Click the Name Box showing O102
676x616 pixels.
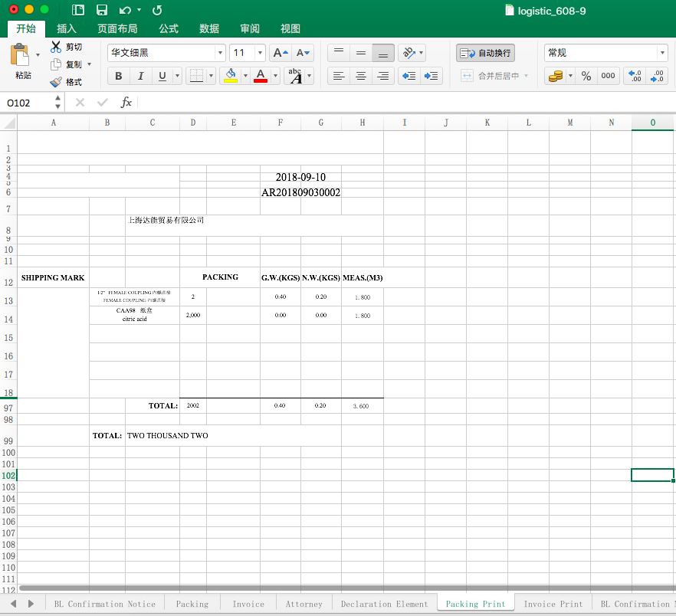[28, 103]
